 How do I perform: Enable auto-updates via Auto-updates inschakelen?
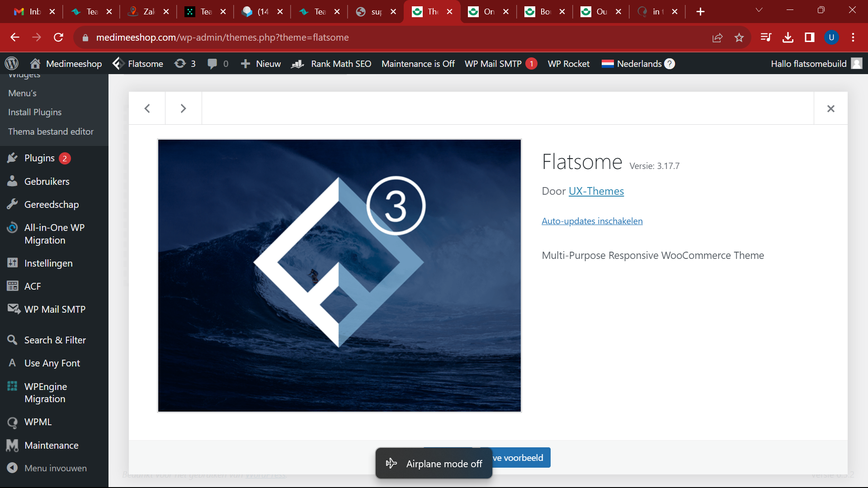(592, 221)
